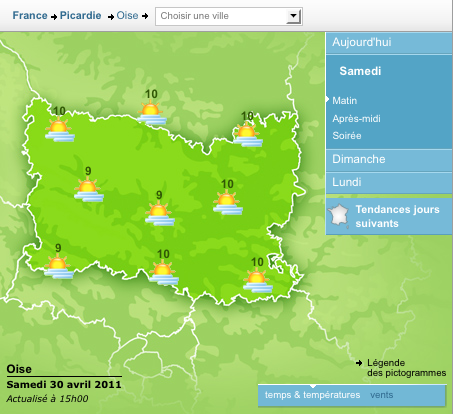Click the Choisir une ville combo box field
The width and height of the screenshot is (453, 414).
[229, 16]
